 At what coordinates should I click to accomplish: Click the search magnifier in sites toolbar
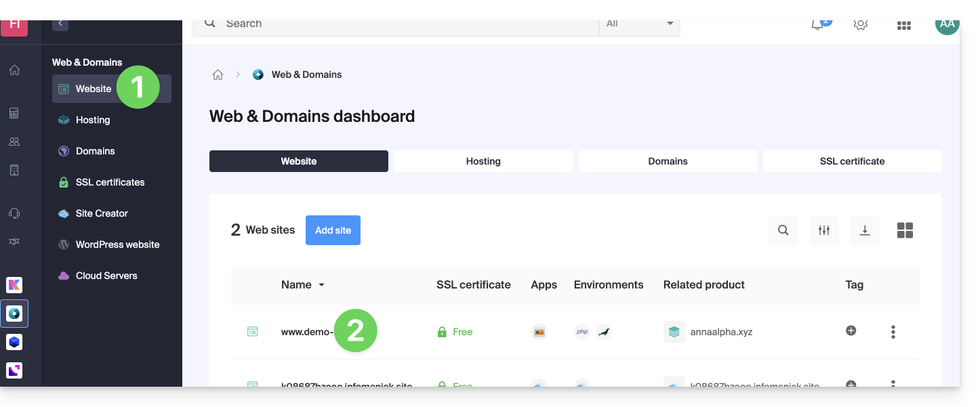783,230
